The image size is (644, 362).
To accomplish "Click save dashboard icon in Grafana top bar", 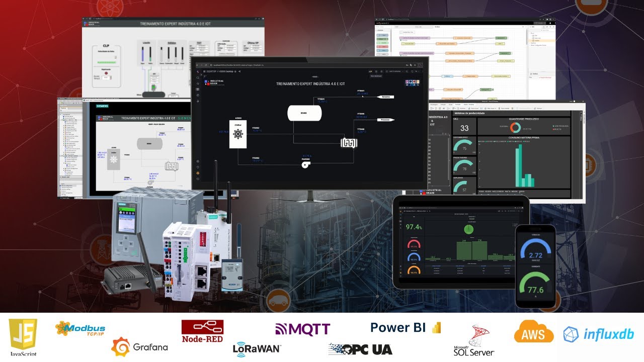I will [376, 71].
